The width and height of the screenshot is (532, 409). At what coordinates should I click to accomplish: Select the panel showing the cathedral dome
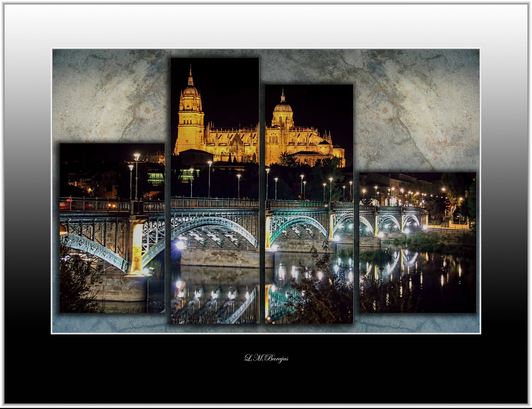[x=309, y=204]
